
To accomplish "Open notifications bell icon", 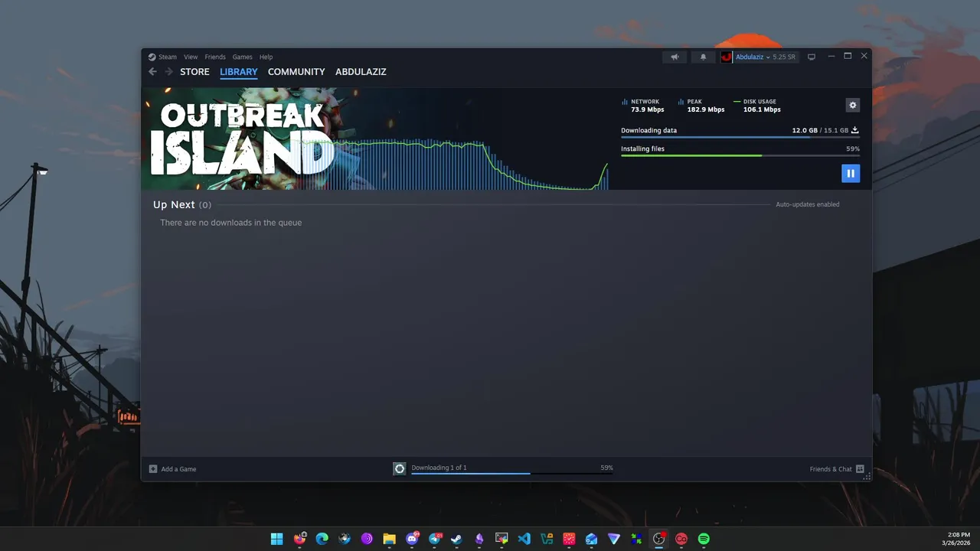I will pyautogui.click(x=704, y=57).
